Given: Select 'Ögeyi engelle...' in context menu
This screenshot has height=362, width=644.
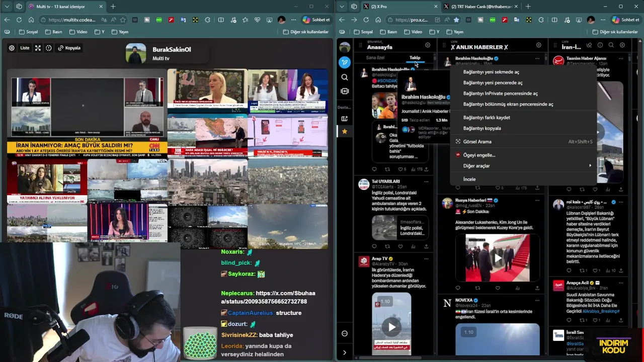Looking at the screenshot, I should (x=523, y=155).
